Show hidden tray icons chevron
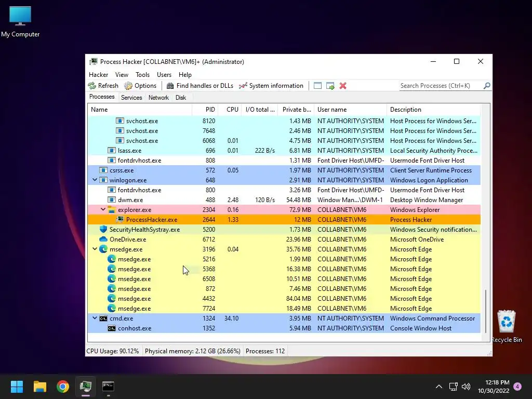The image size is (532, 399). [438, 387]
